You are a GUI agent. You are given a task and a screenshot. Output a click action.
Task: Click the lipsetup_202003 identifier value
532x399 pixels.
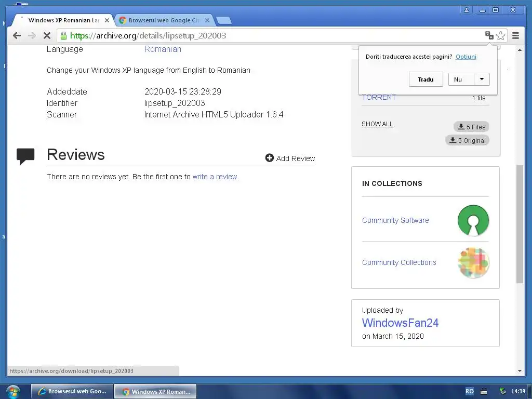175,103
